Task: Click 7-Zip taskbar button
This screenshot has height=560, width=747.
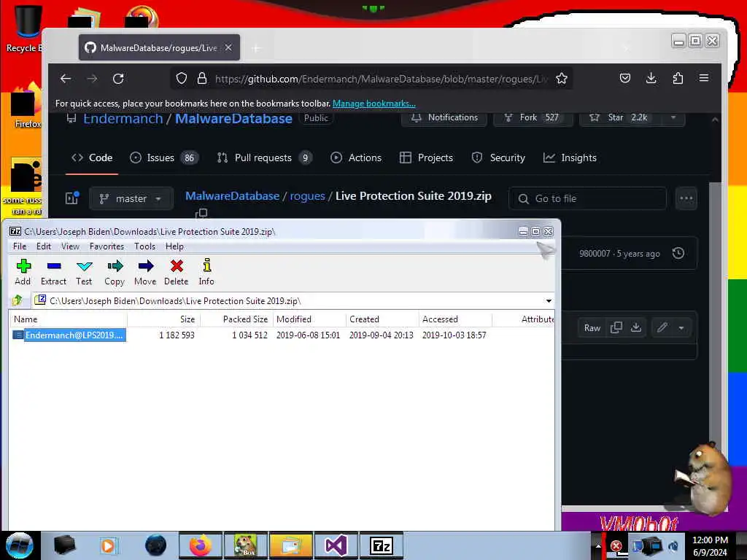Action: 381,545
